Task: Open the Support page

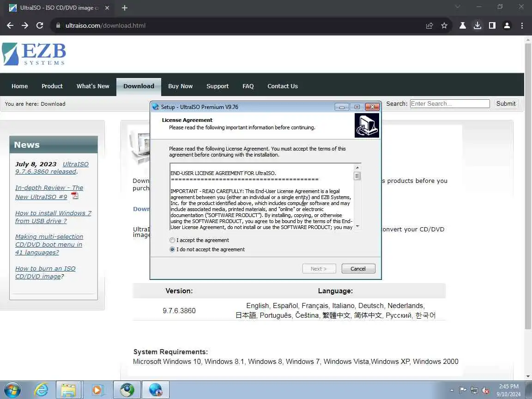Action: point(218,86)
